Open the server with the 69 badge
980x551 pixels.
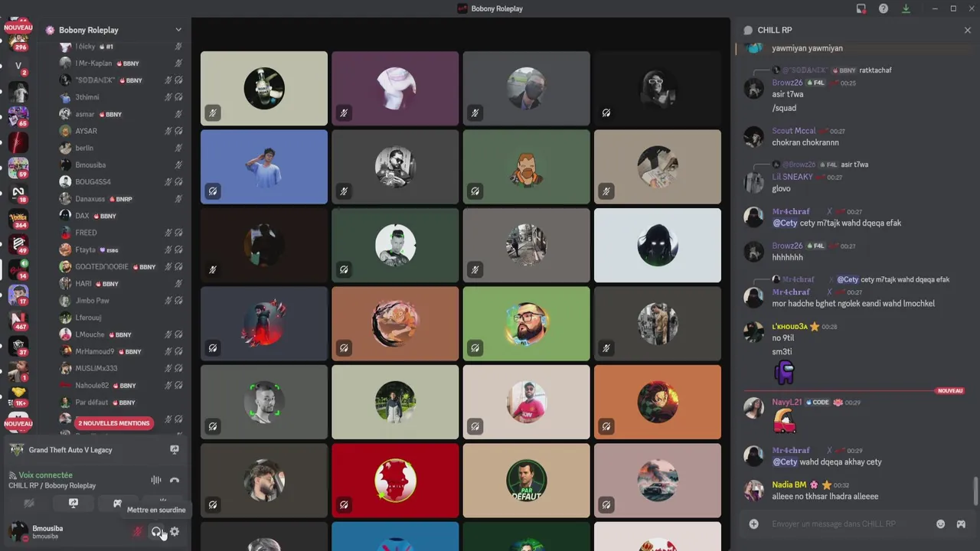tap(18, 168)
